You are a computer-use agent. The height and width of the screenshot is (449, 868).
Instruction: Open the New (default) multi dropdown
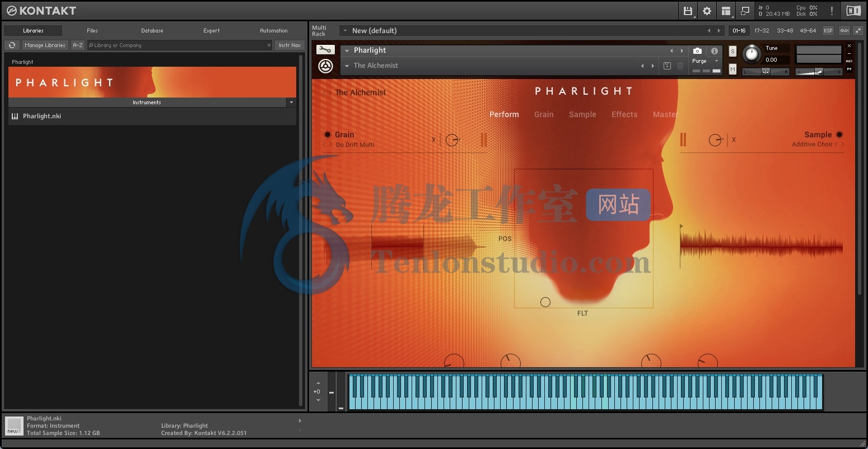click(345, 31)
